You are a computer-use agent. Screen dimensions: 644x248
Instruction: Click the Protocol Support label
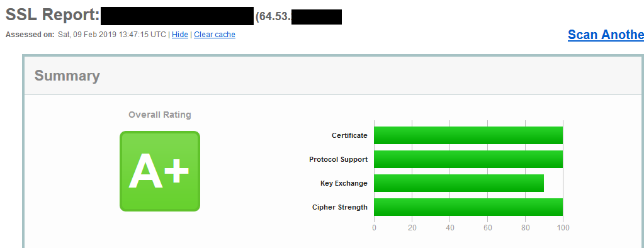(339, 159)
